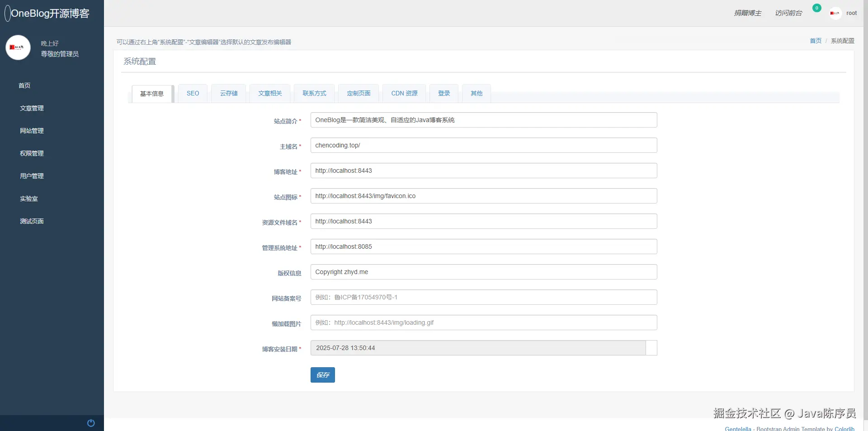Click the 保存 save button
This screenshot has width=868, height=431.
coord(323,375)
